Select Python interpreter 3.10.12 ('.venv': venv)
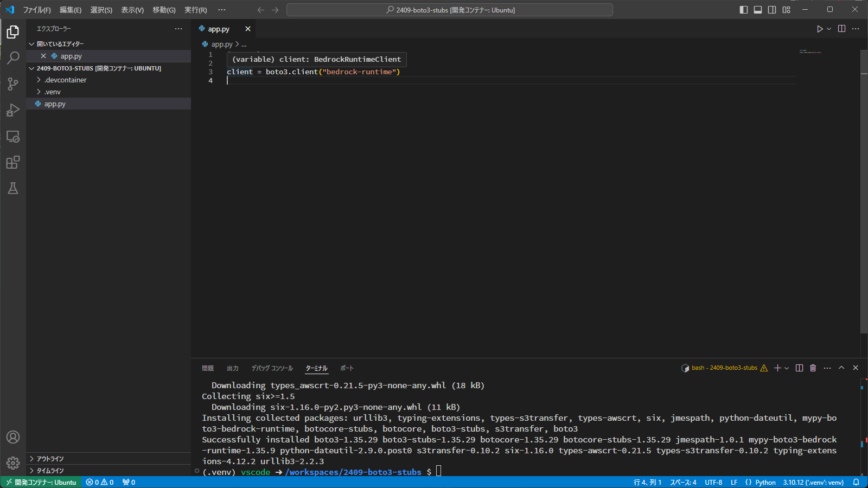Image resolution: width=868 pixels, height=488 pixels. click(x=813, y=482)
